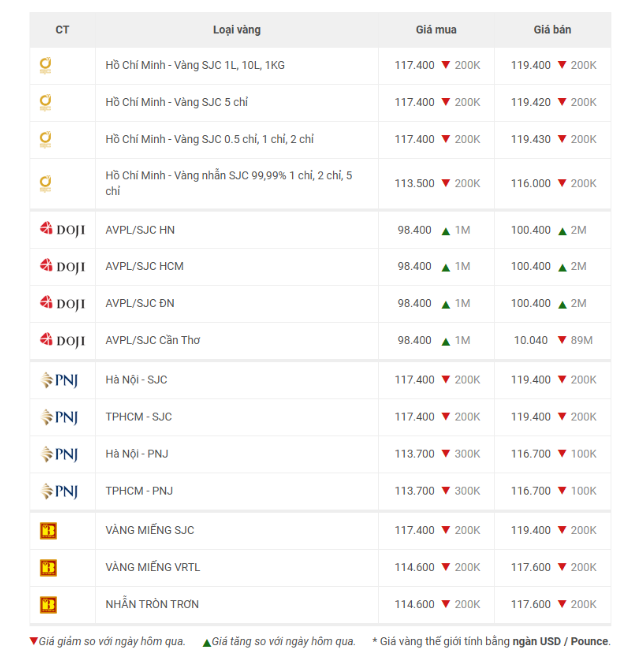Click the '89M' change in Cần Thơ row
Viewport: 638px width, 668px height.
582,340
